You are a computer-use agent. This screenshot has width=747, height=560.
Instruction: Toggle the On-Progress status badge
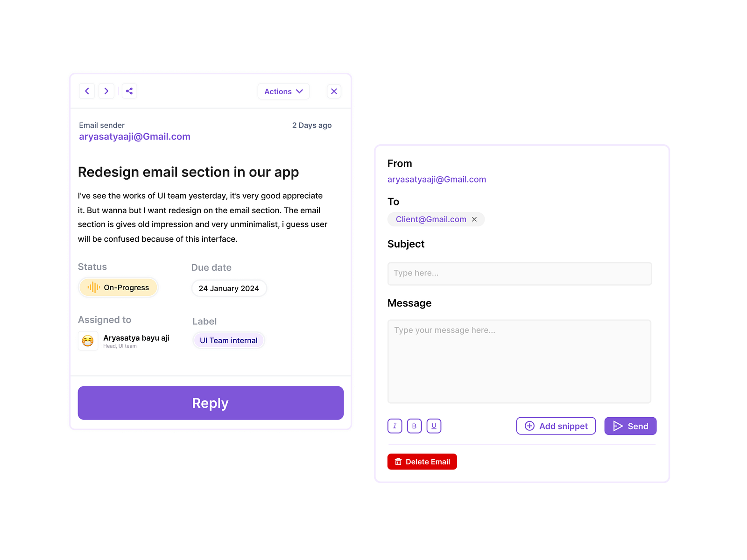(x=118, y=287)
